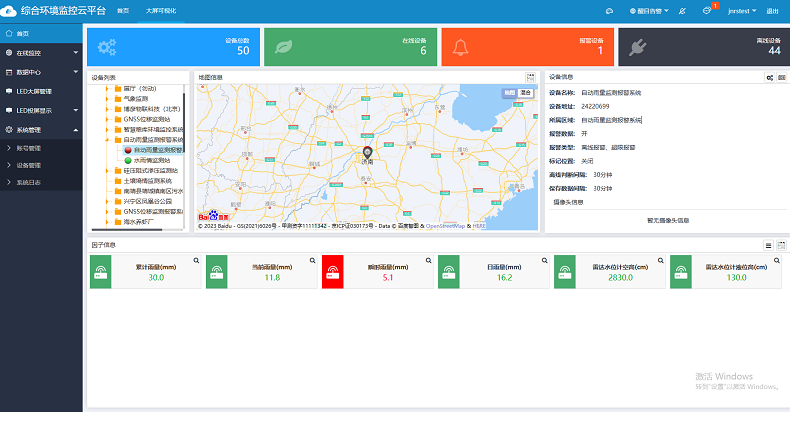Click the 雷达水位计液位高 sensor icon

[x=681, y=272]
